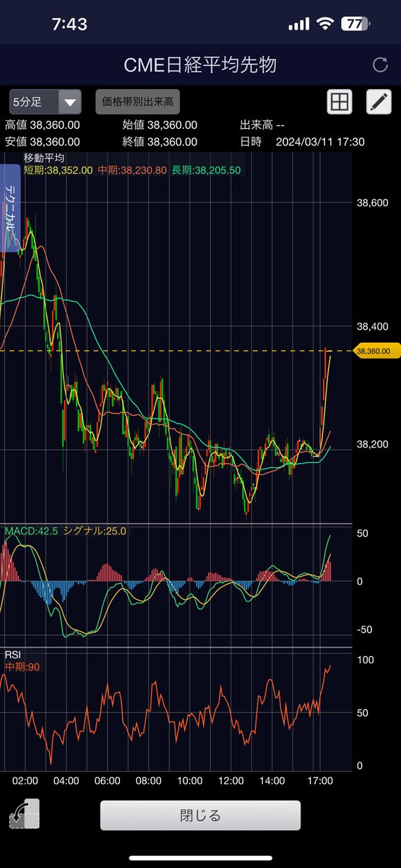Tap the 出来高 -- readout

262,125
